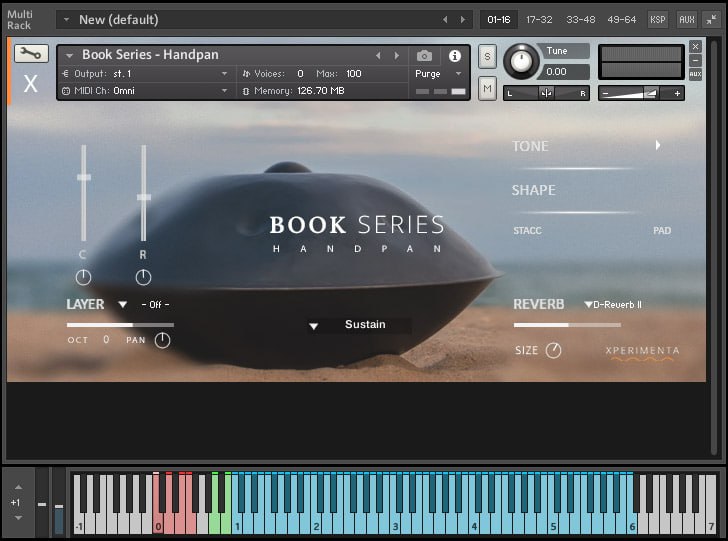The height and width of the screenshot is (541, 728).
Task: Open the wrench instrument edit mode
Action: click(31, 54)
